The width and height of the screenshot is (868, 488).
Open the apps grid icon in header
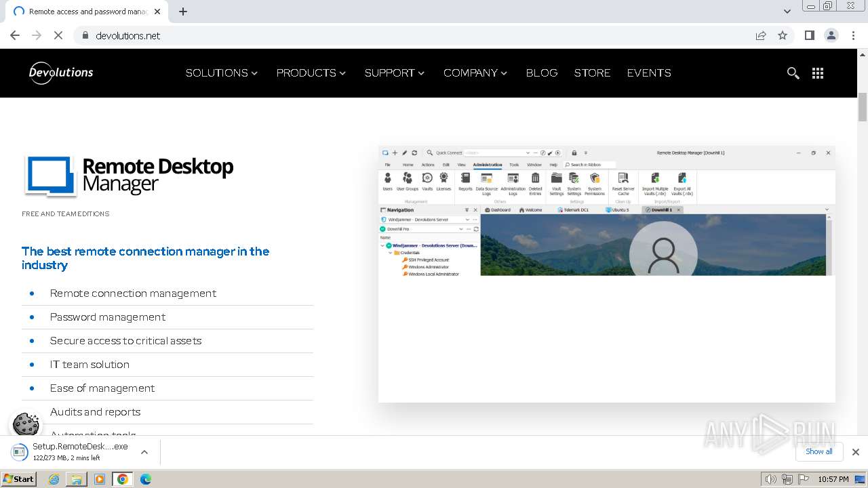pyautogui.click(x=818, y=73)
